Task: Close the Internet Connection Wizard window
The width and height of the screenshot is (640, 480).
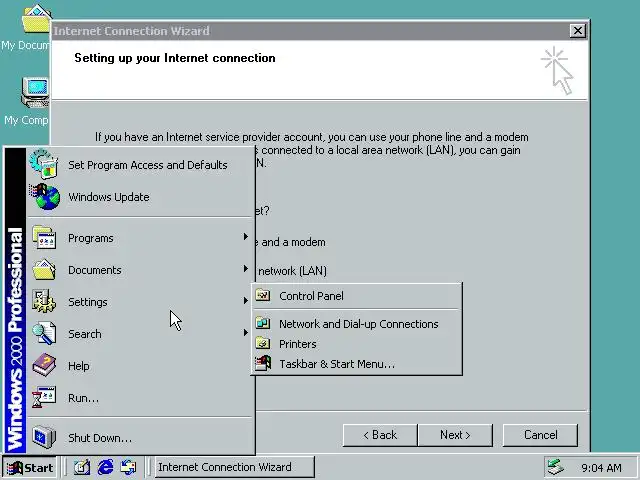Action: pyautogui.click(x=578, y=31)
